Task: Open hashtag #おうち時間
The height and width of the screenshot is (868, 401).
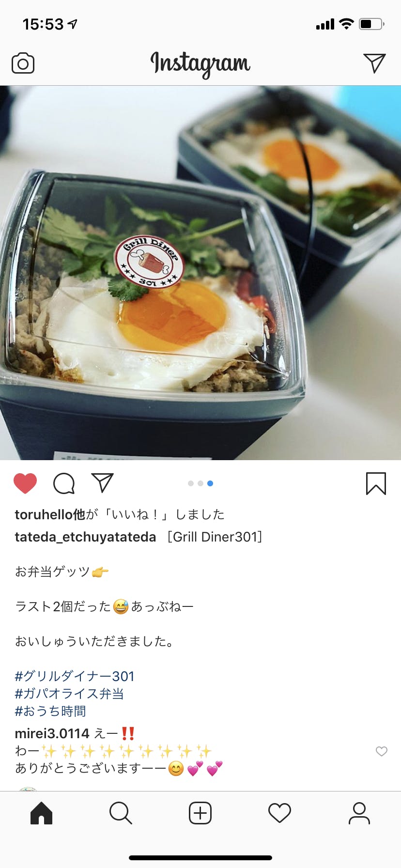Action: click(x=50, y=711)
